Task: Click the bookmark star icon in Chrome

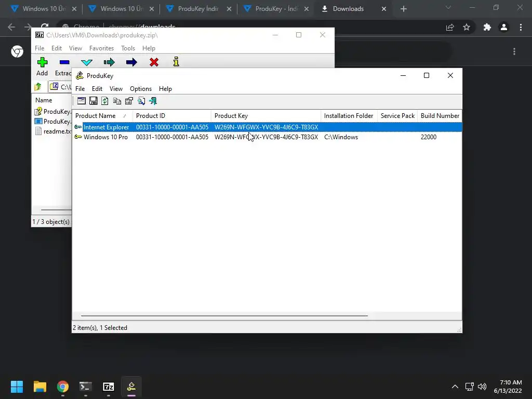Action: (467, 27)
